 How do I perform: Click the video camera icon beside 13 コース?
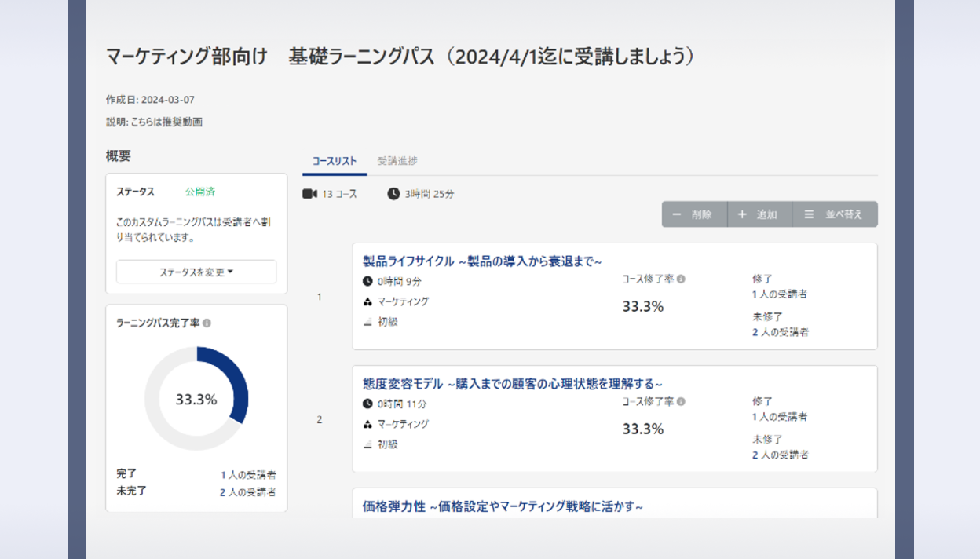pos(309,194)
